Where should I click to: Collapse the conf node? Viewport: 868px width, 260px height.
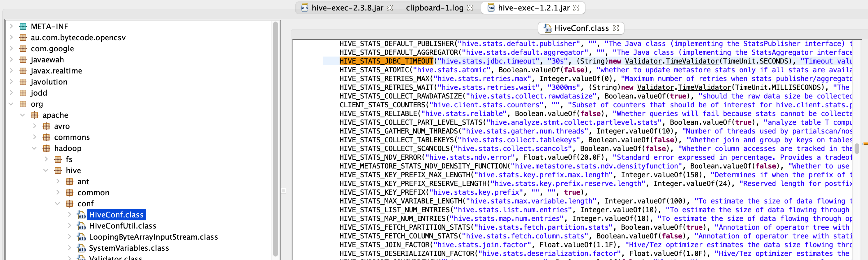[x=58, y=204]
